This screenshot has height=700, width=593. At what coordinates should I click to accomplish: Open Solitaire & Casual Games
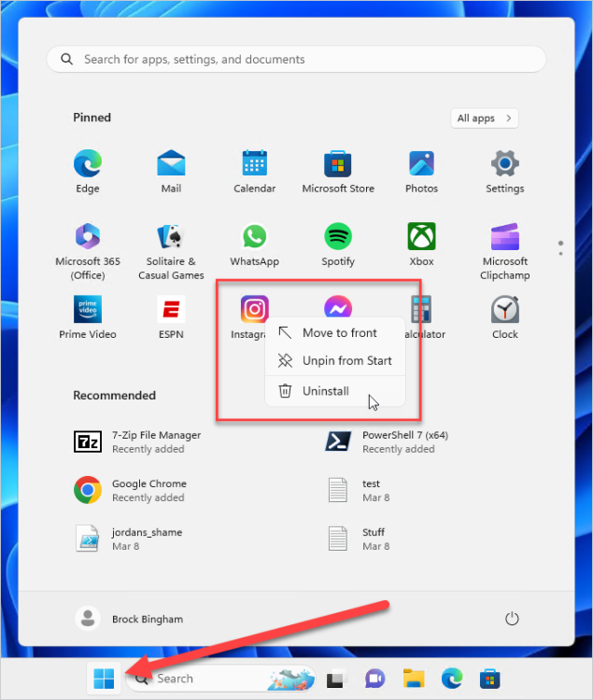[171, 251]
